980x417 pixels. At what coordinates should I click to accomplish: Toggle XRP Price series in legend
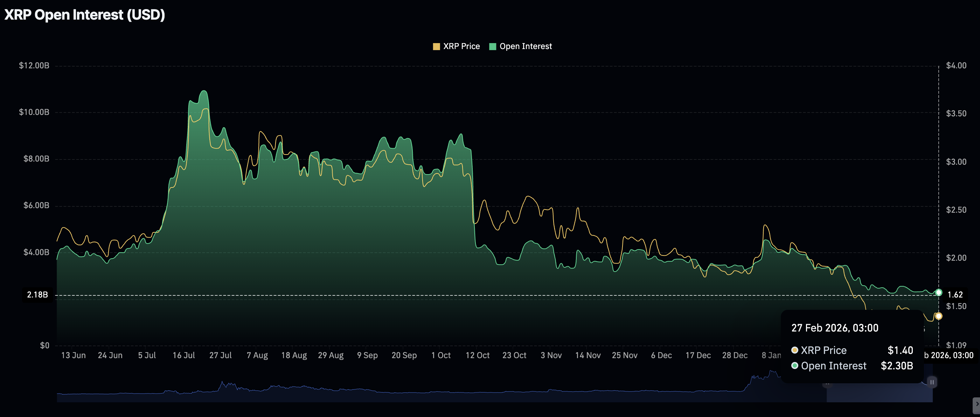[461, 47]
